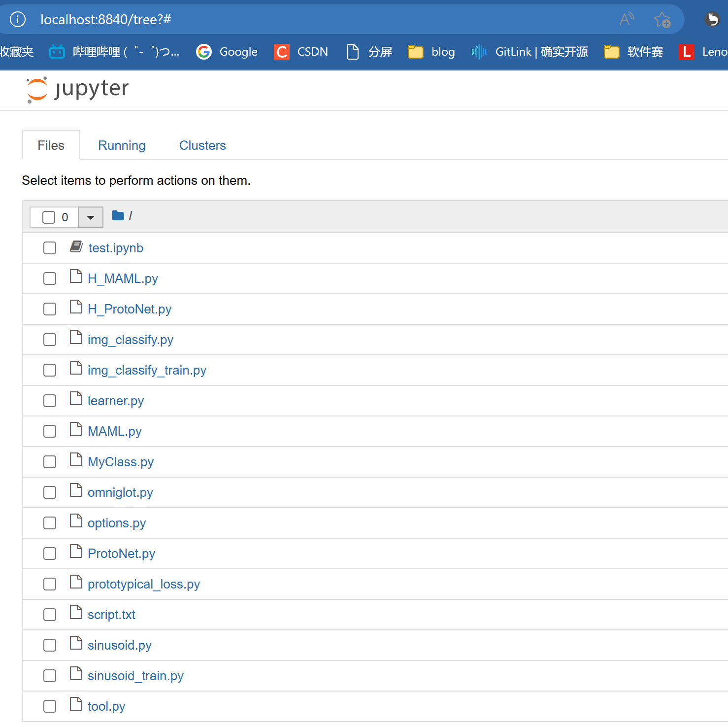728x727 pixels.
Task: Click the read aloud icon in address bar
Action: (x=627, y=19)
